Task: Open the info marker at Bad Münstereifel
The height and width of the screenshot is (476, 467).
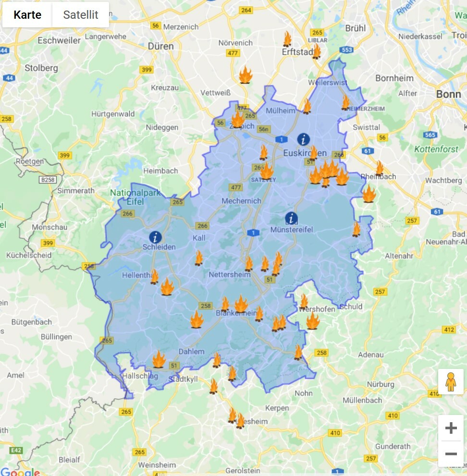Action: (x=291, y=218)
